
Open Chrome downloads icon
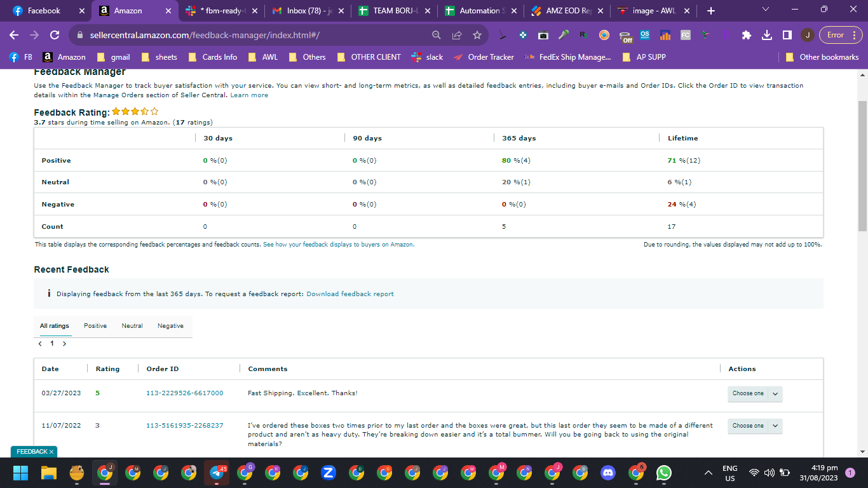click(x=767, y=35)
